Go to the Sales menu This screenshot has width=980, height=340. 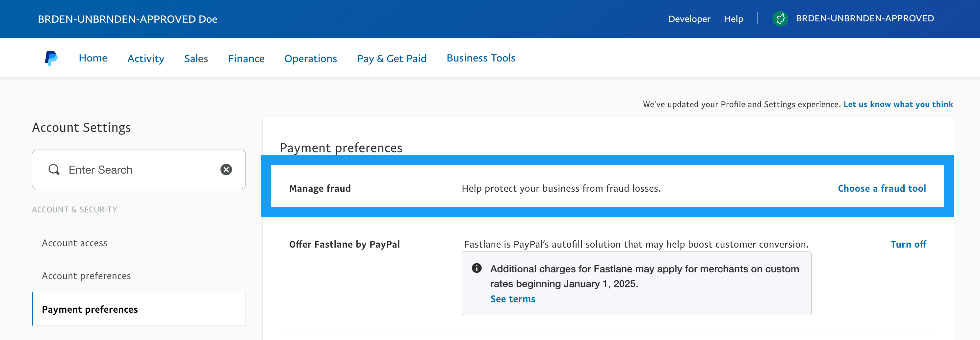pyautogui.click(x=196, y=59)
